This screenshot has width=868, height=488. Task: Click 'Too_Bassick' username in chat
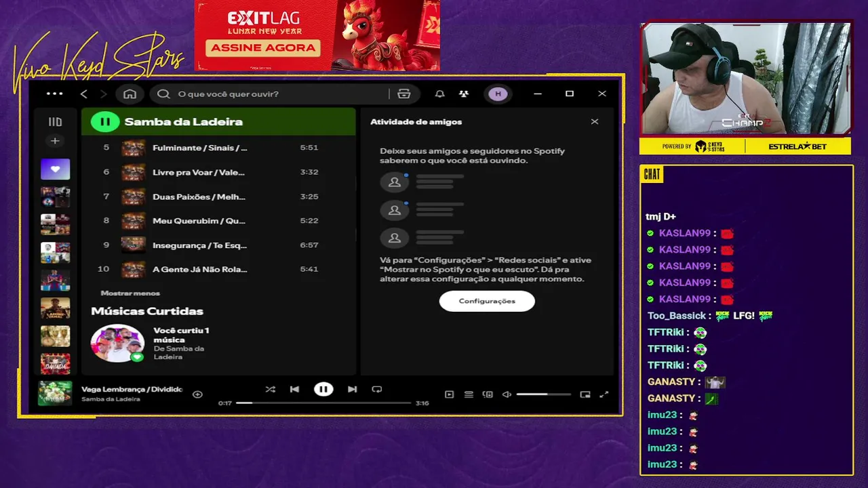(678, 316)
